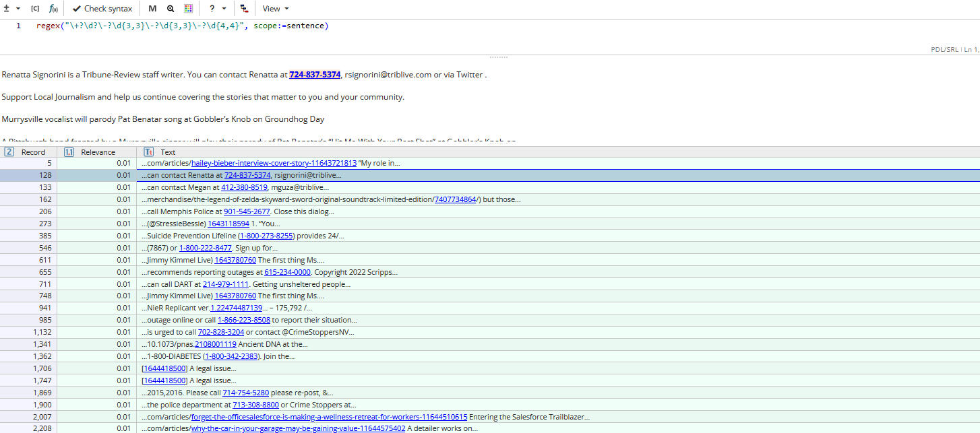The width and height of the screenshot is (980, 433).
Task: Click the Text column header
Action: pyautogui.click(x=168, y=152)
